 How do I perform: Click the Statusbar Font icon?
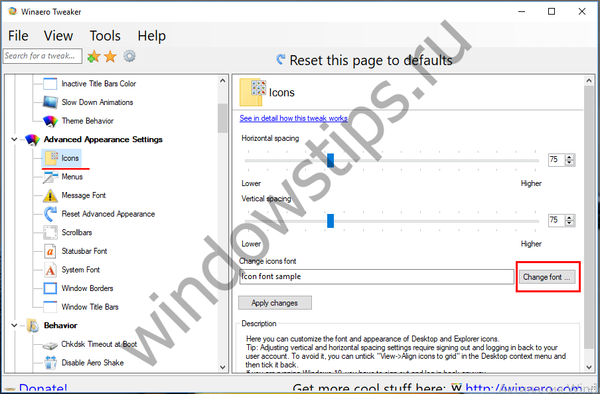pyautogui.click(x=50, y=251)
